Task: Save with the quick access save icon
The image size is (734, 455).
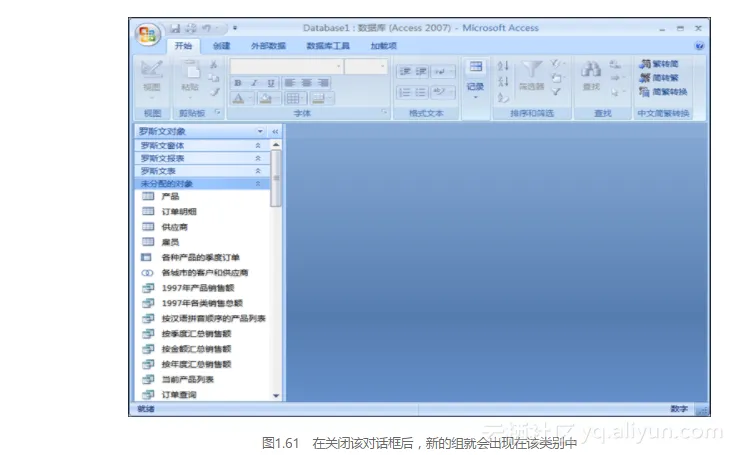Action: (175, 29)
